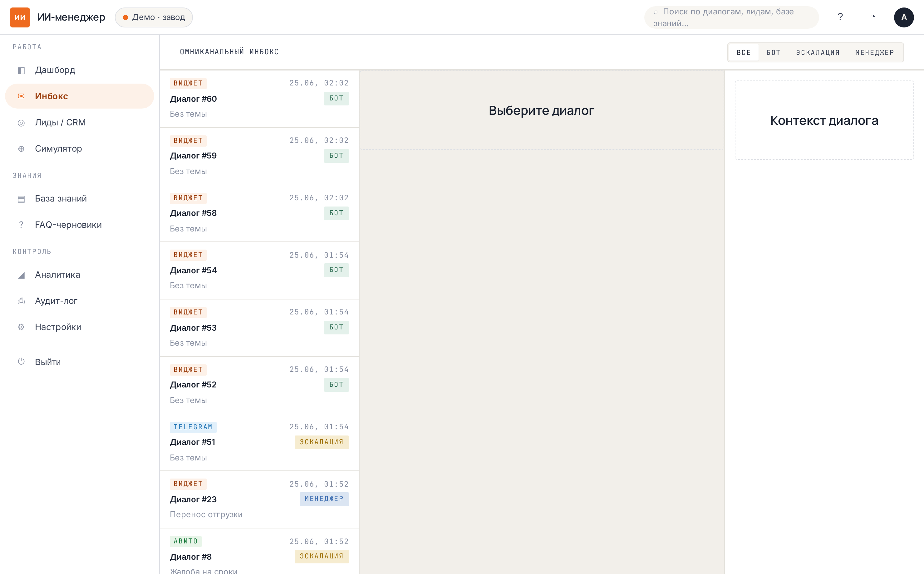Click the Выберите диалог placeholder
This screenshot has width=924, height=574.
tap(542, 110)
